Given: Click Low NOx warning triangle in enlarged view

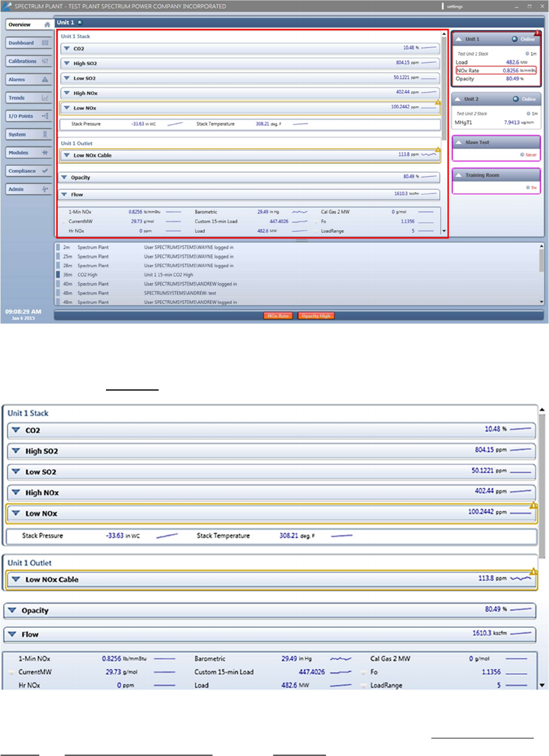Looking at the screenshot, I should (533, 505).
